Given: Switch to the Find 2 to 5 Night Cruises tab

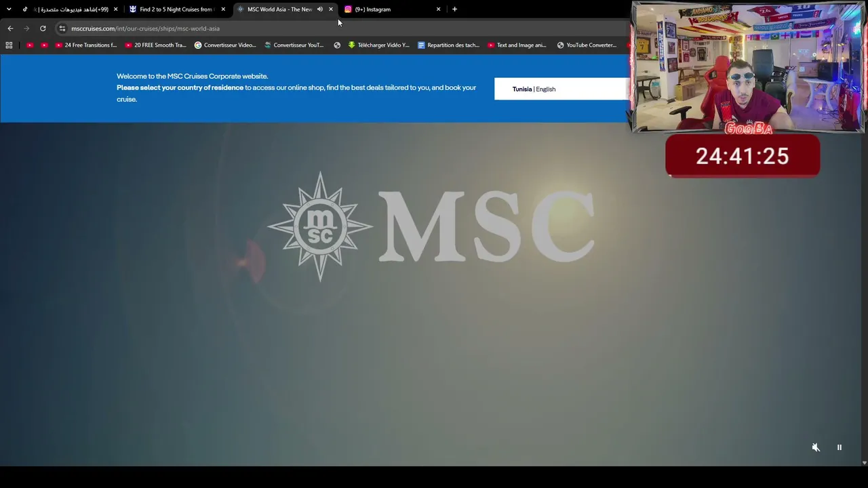Looking at the screenshot, I should point(176,9).
